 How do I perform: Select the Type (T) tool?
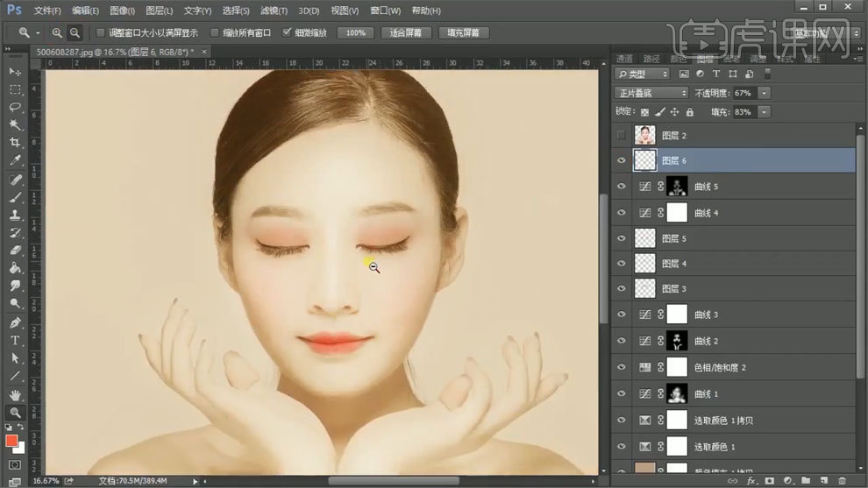pos(15,340)
